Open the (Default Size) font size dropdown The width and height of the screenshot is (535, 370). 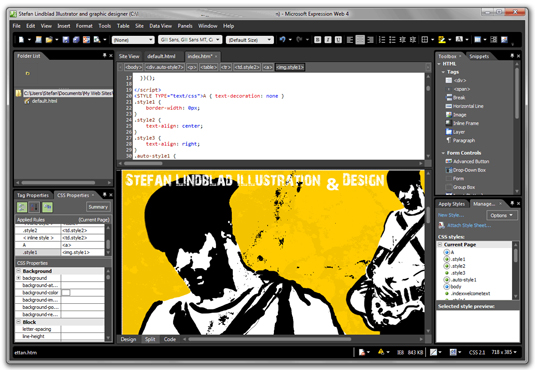pyautogui.click(x=249, y=40)
